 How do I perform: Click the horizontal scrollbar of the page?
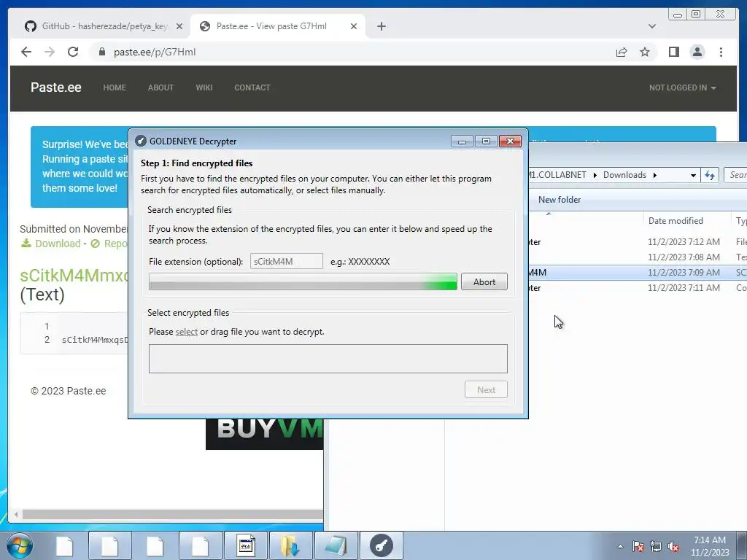click(172, 514)
